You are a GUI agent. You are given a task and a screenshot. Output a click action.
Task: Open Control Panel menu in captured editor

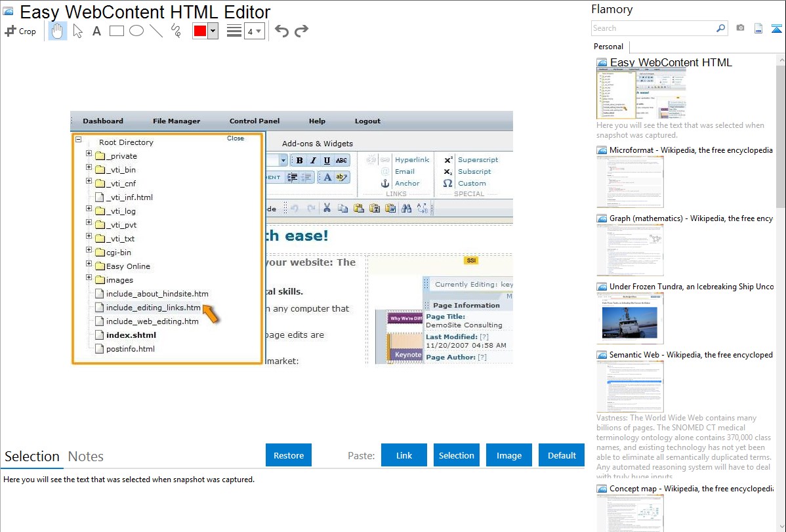tap(255, 121)
